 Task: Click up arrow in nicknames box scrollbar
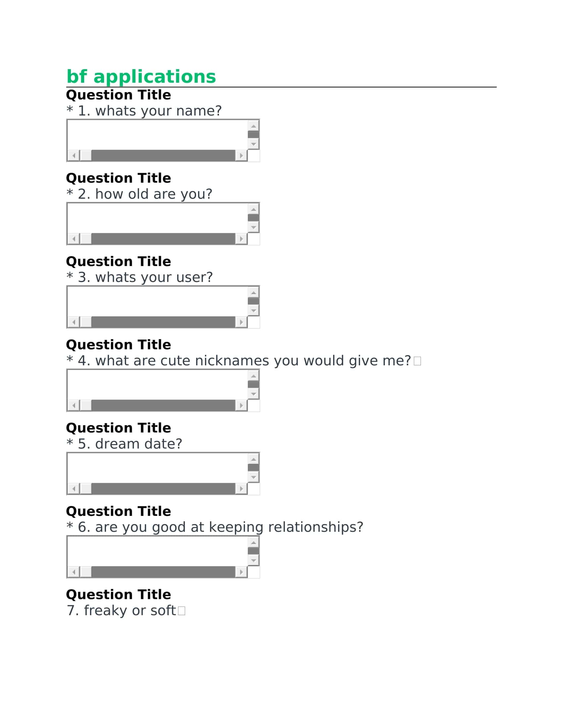[x=253, y=376]
